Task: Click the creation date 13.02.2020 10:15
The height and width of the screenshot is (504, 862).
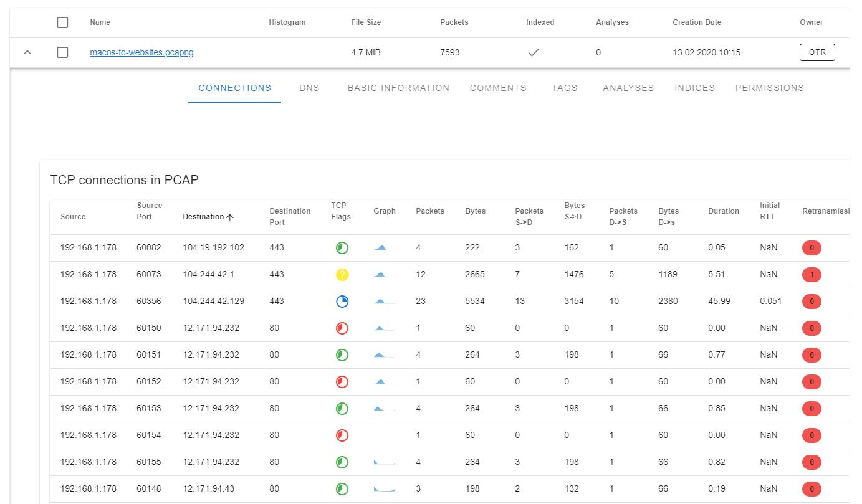Action: click(707, 53)
